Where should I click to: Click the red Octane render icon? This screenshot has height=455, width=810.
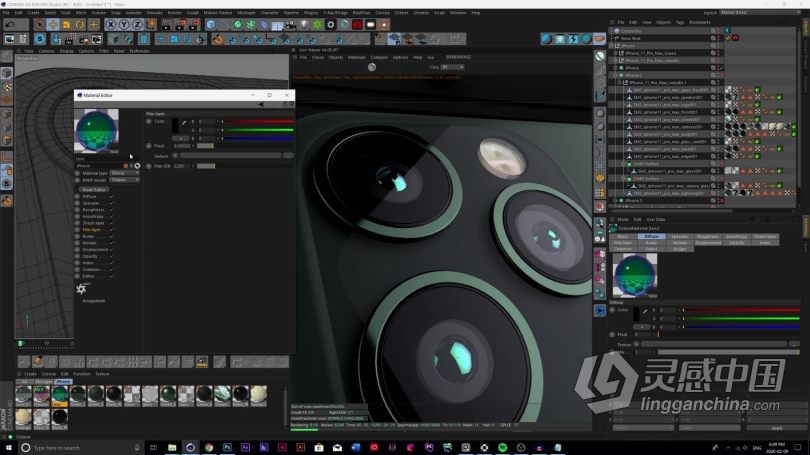[x=357, y=24]
